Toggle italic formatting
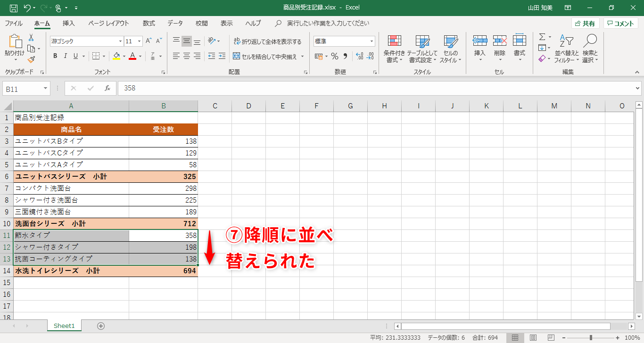This screenshot has width=644, height=343. pos(66,56)
